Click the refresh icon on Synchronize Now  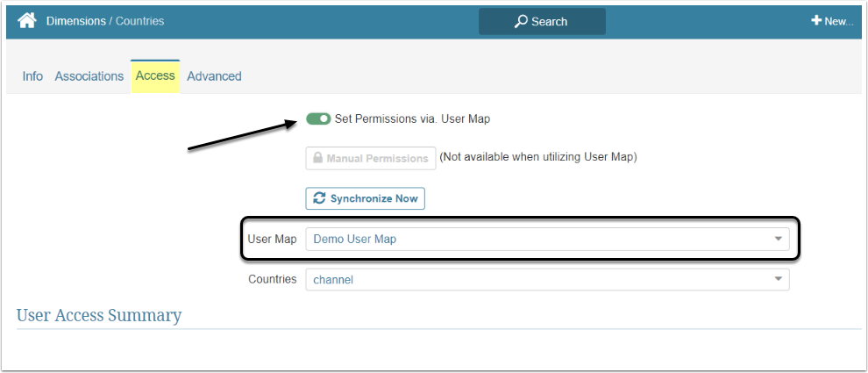coord(319,198)
